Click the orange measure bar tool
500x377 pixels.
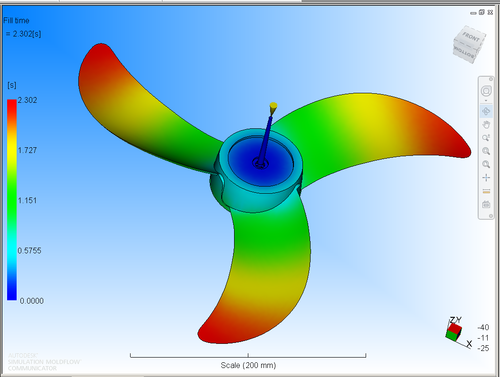(x=486, y=191)
